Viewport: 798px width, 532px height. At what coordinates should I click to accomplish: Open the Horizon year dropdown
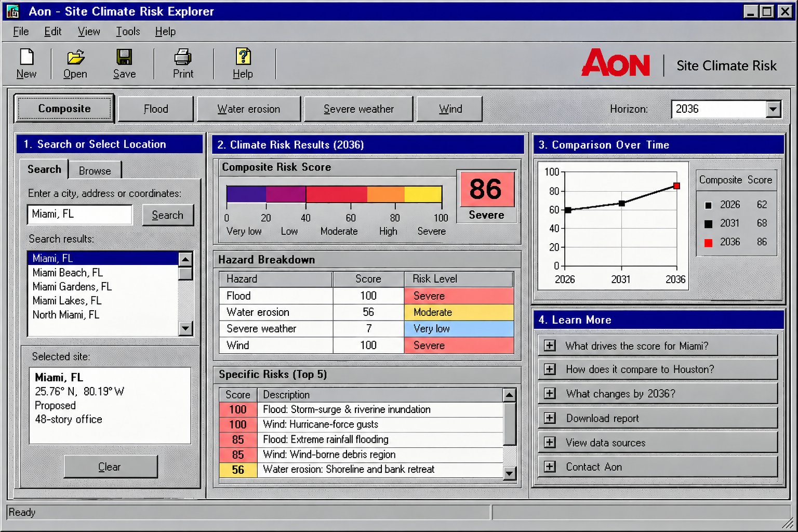[773, 109]
